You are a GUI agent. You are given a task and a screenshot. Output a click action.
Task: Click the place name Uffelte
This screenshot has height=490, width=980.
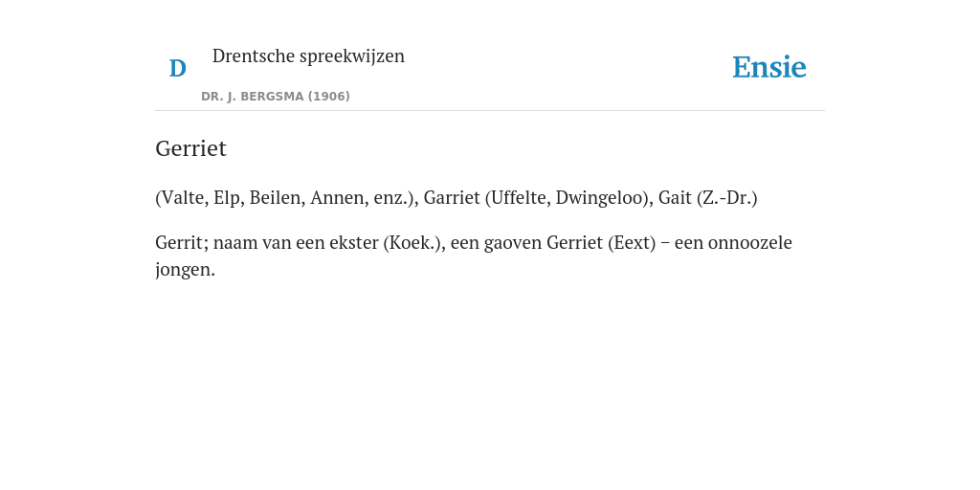click(x=519, y=197)
